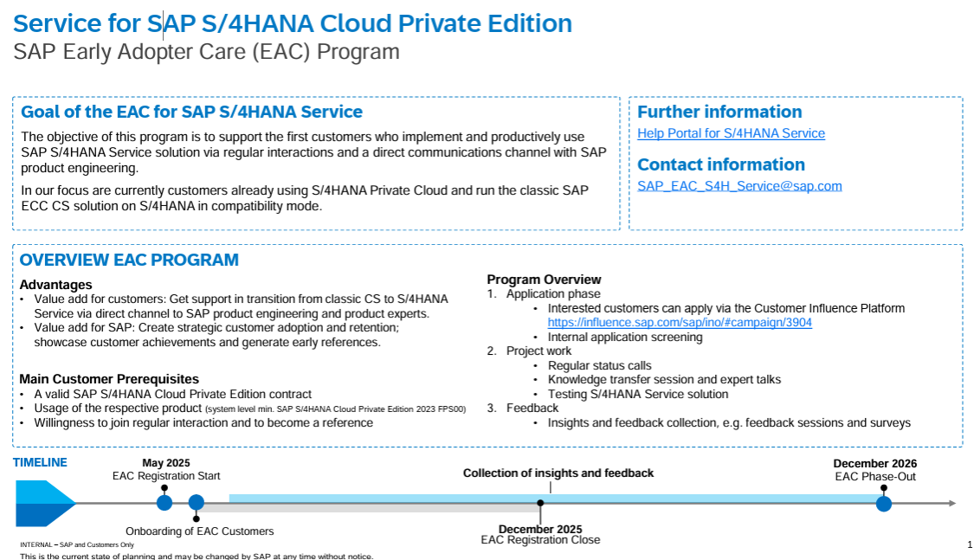This screenshot has height=560, width=980.
Task: Click the 'Contact information' heading
Action: (720, 164)
